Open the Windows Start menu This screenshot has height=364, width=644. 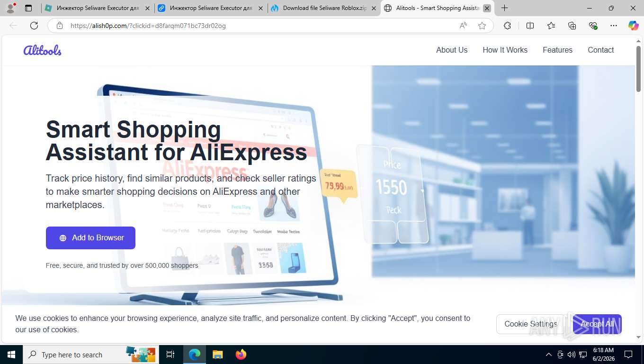click(11, 355)
